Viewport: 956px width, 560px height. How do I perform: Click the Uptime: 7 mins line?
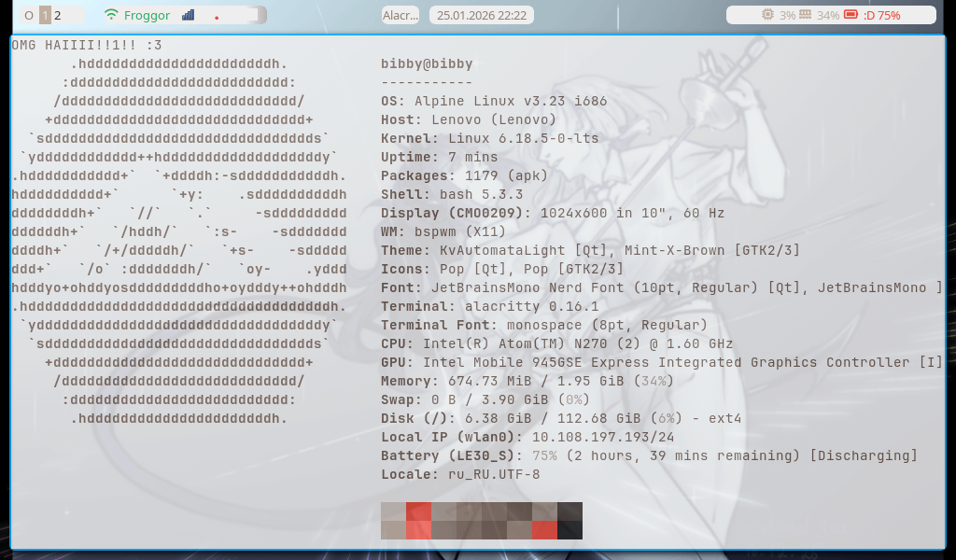(x=439, y=157)
